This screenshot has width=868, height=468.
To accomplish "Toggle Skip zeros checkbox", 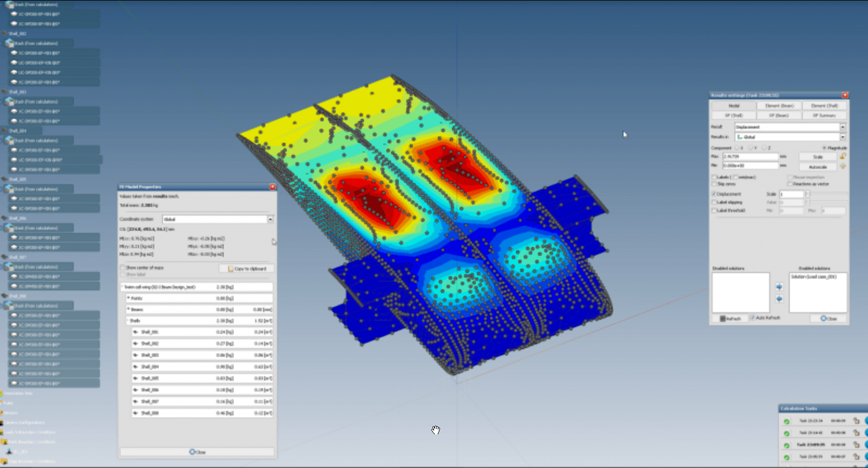I will pos(714,184).
